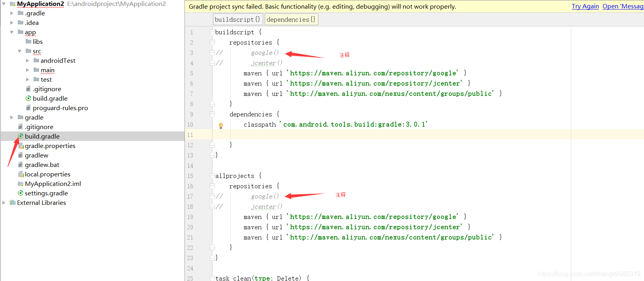Select MyApplication2.iml file
644x281 pixels.
53,184
